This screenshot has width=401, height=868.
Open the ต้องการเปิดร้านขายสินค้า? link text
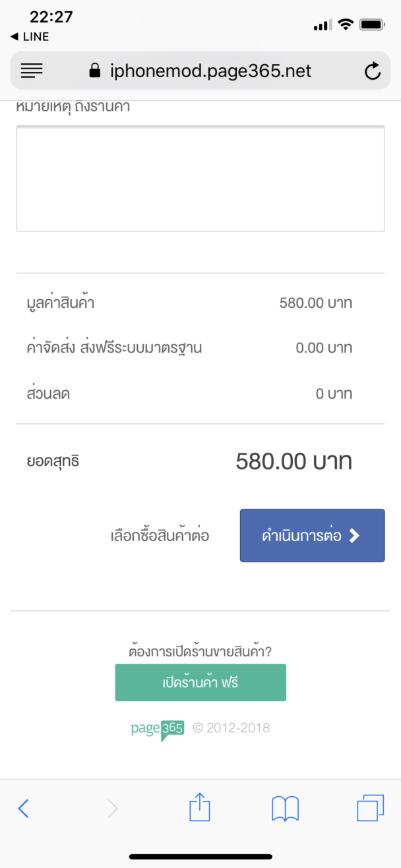[200, 651]
